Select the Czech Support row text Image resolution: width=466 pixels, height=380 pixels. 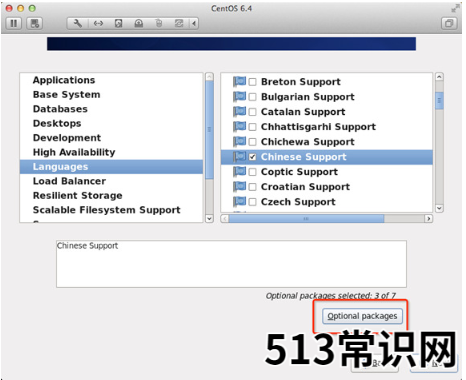(298, 202)
